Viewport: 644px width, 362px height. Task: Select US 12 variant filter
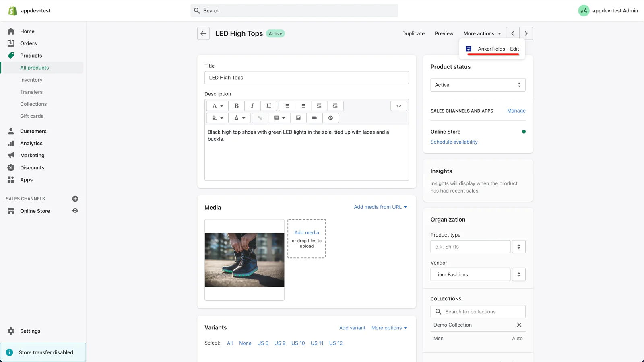click(336, 343)
